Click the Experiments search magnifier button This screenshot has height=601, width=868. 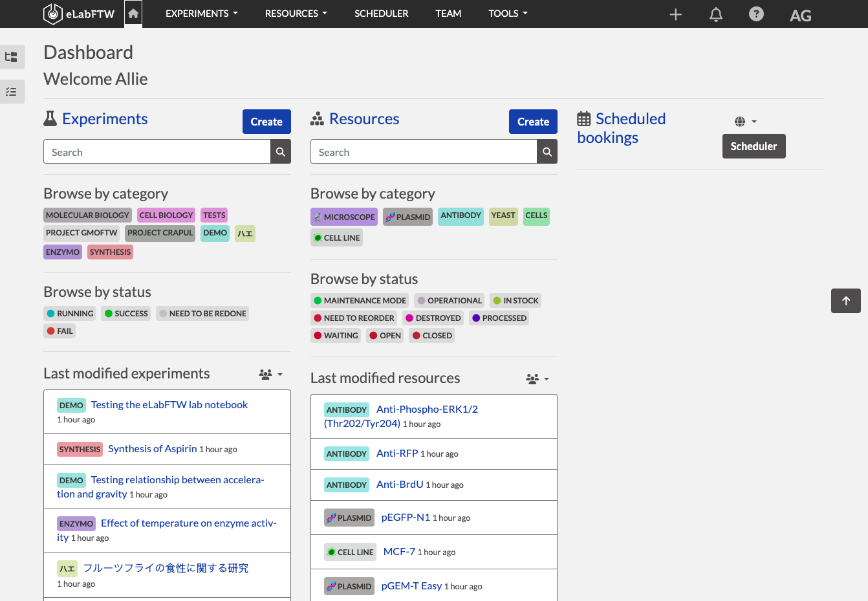coord(281,152)
